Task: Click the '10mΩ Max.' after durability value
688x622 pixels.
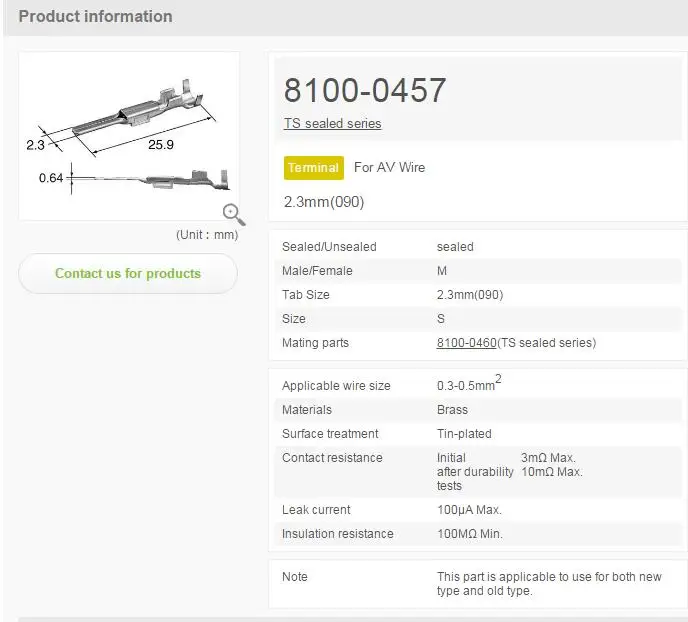Action: point(552,472)
